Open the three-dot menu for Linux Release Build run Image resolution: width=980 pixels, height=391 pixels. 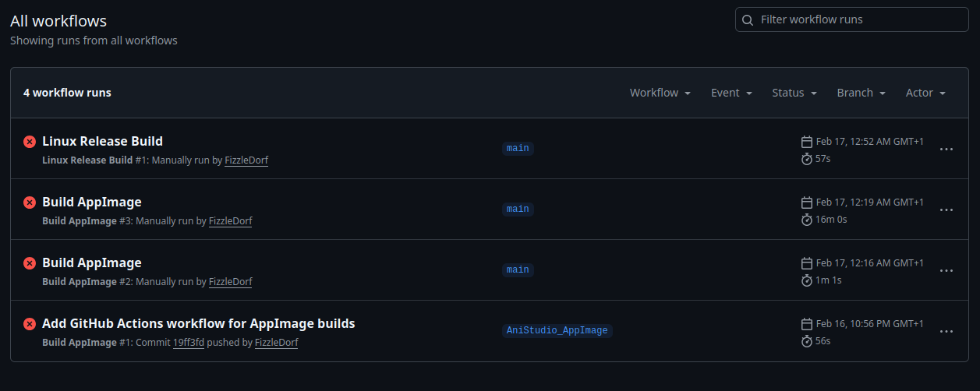[x=946, y=149]
